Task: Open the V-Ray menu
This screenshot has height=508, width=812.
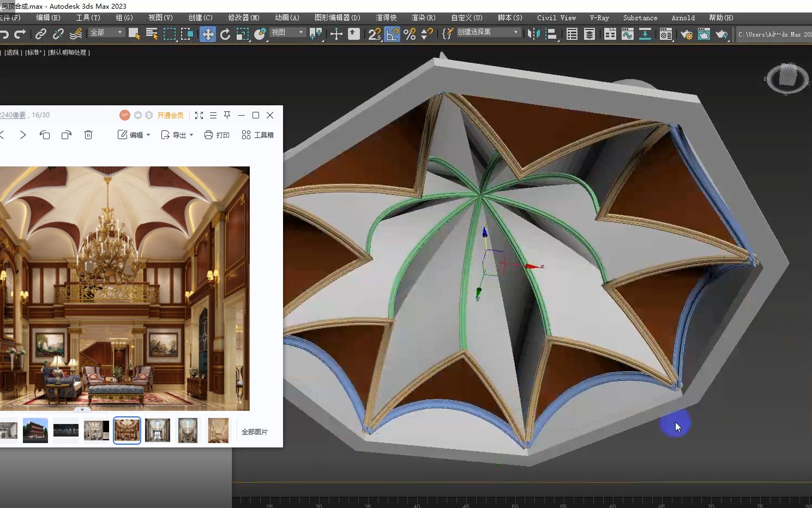Action: 599,17
